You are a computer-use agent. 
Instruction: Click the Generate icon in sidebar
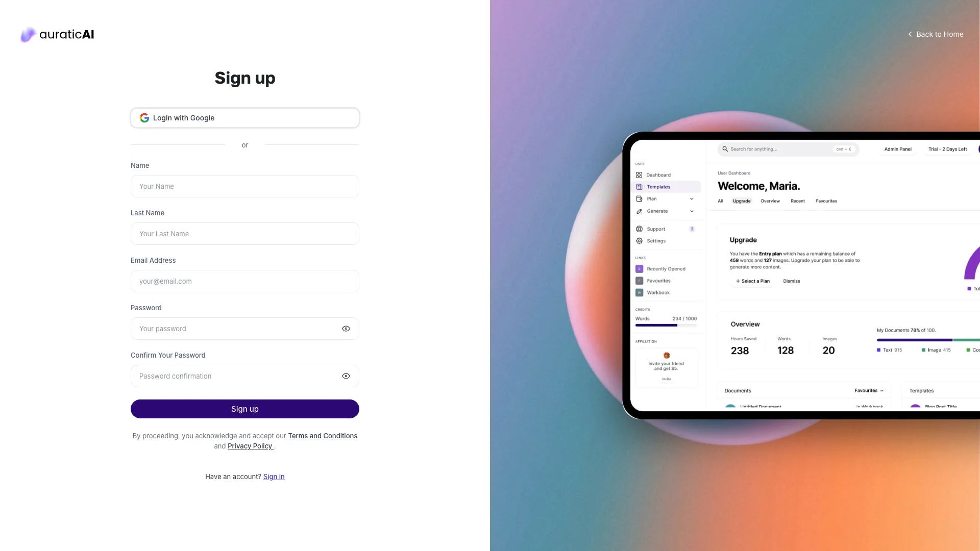click(x=640, y=211)
